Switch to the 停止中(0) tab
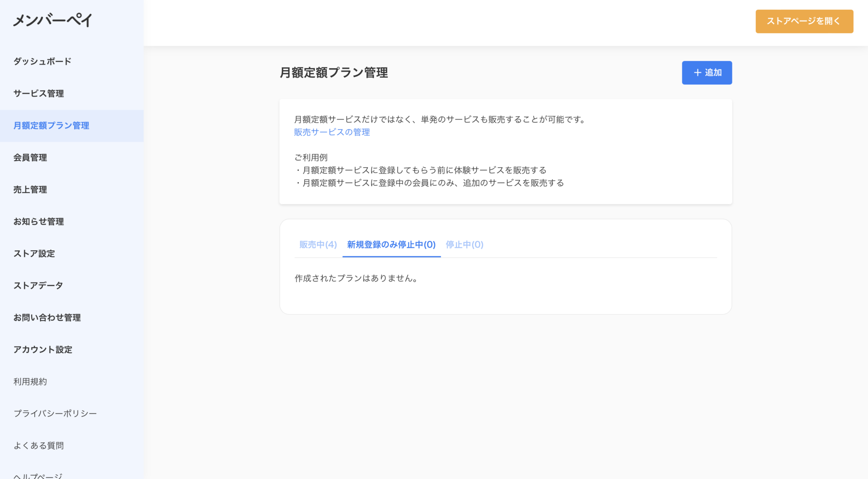868x479 pixels. point(464,244)
